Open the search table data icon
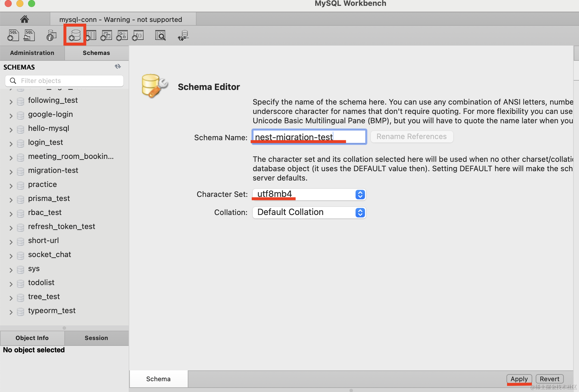 coord(160,35)
